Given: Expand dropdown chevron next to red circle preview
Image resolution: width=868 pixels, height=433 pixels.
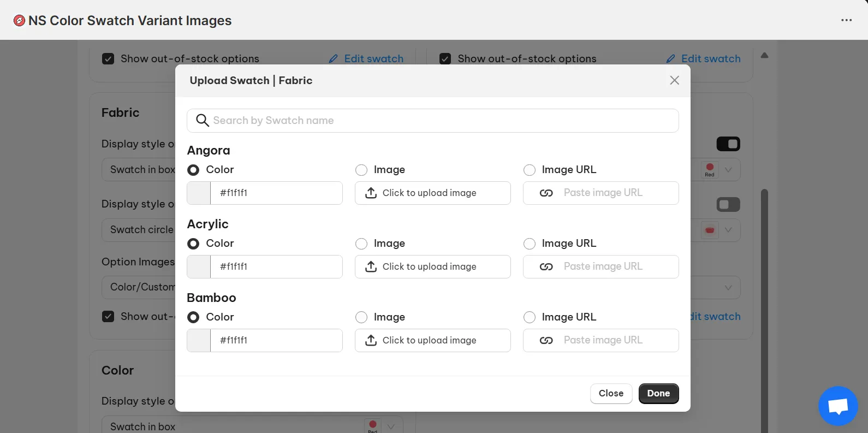Looking at the screenshot, I should pyautogui.click(x=728, y=230).
